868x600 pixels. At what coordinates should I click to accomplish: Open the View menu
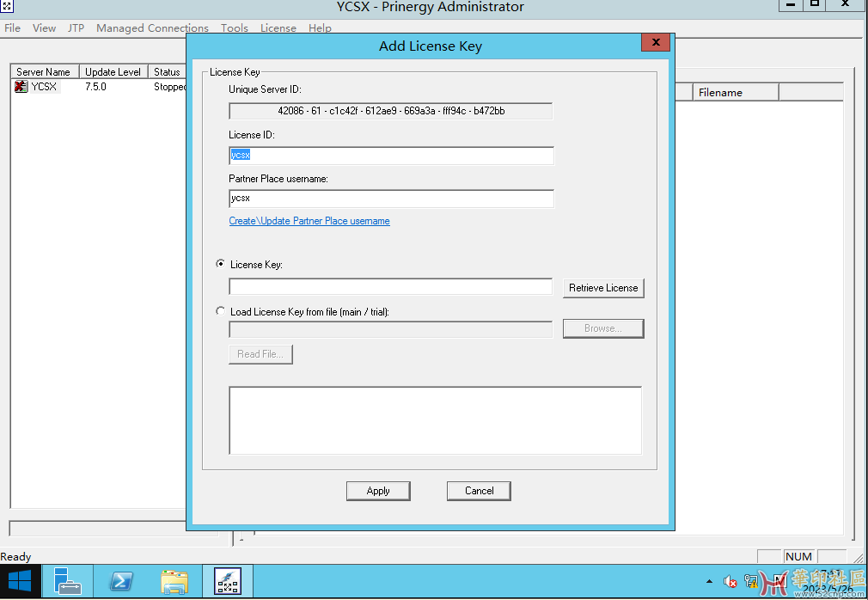tap(44, 28)
